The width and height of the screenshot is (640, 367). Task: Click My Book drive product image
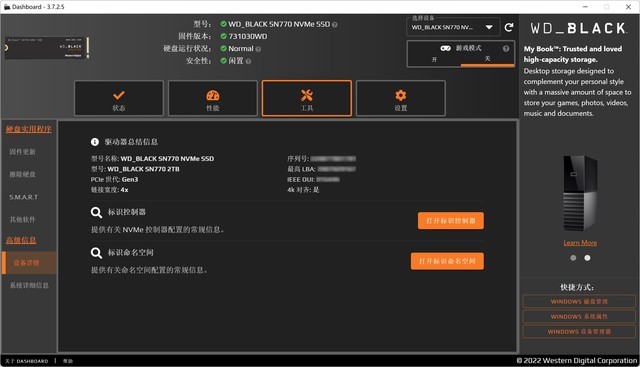580,193
